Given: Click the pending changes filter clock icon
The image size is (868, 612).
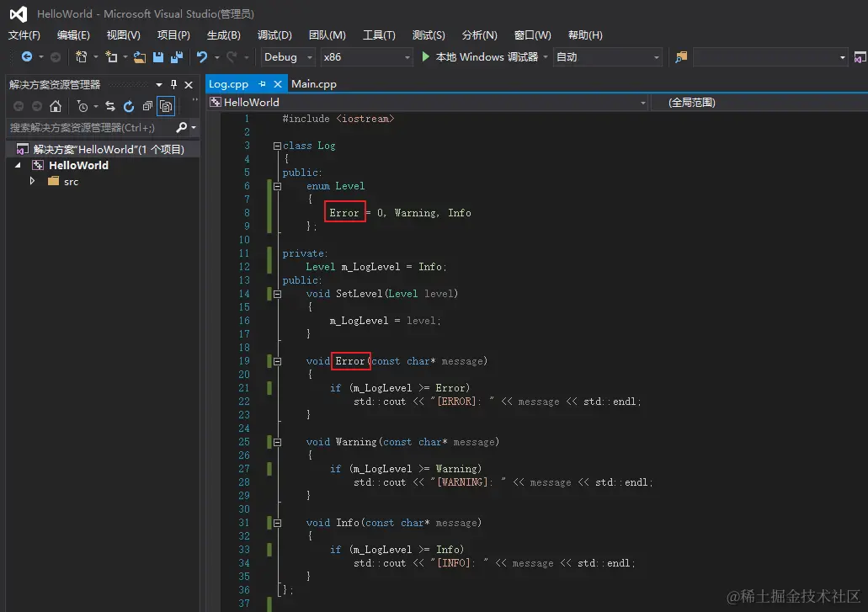Looking at the screenshot, I should coord(83,106).
